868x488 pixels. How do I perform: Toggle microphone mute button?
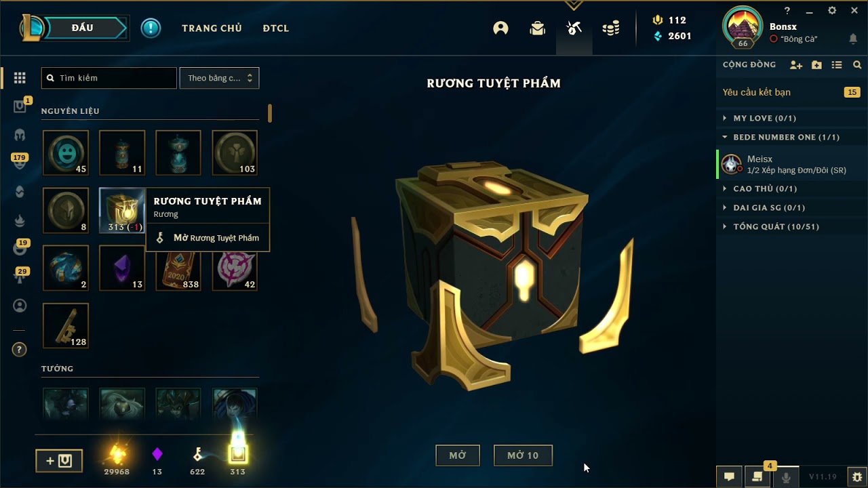pos(786,476)
